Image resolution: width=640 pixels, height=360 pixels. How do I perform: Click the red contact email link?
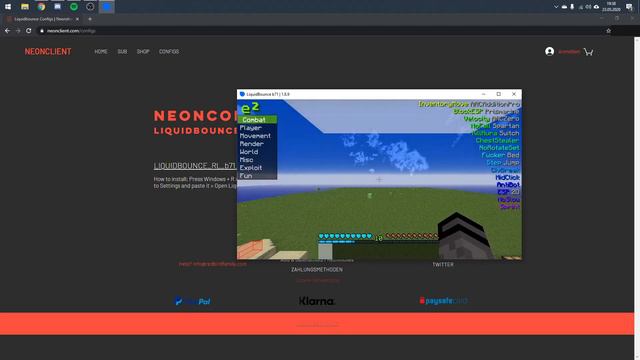tap(213, 264)
